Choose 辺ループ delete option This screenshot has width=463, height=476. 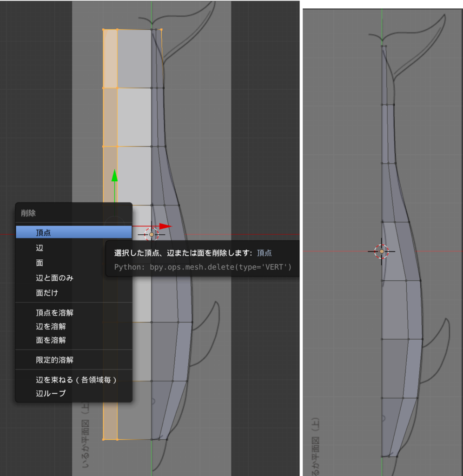click(x=74, y=393)
